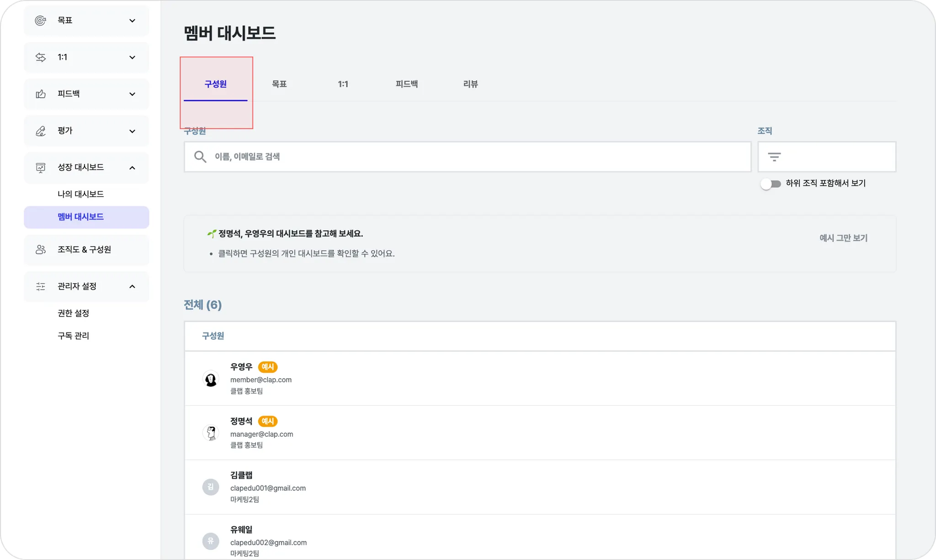The height and width of the screenshot is (560, 936).
Task: Click 우영우's profile avatar
Action: pos(211,379)
